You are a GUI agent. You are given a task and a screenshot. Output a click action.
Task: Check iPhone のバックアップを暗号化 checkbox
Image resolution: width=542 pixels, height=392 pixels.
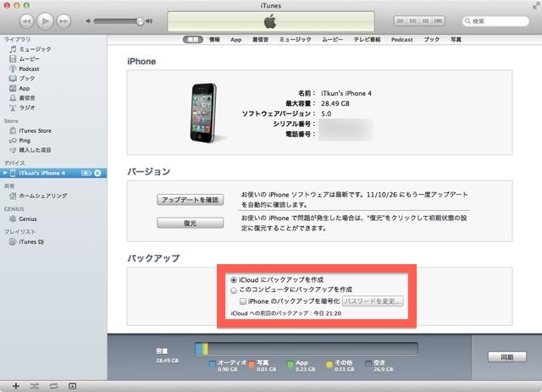click(x=243, y=301)
